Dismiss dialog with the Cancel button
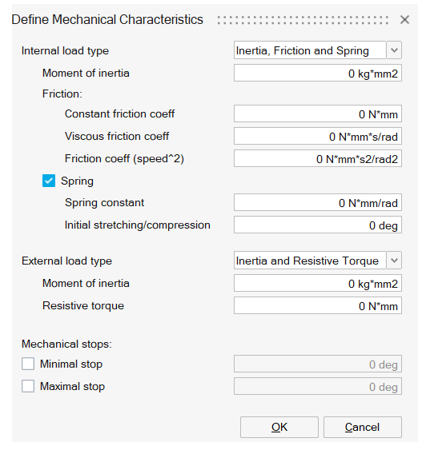The height and width of the screenshot is (450, 428). pyautogui.click(x=362, y=427)
